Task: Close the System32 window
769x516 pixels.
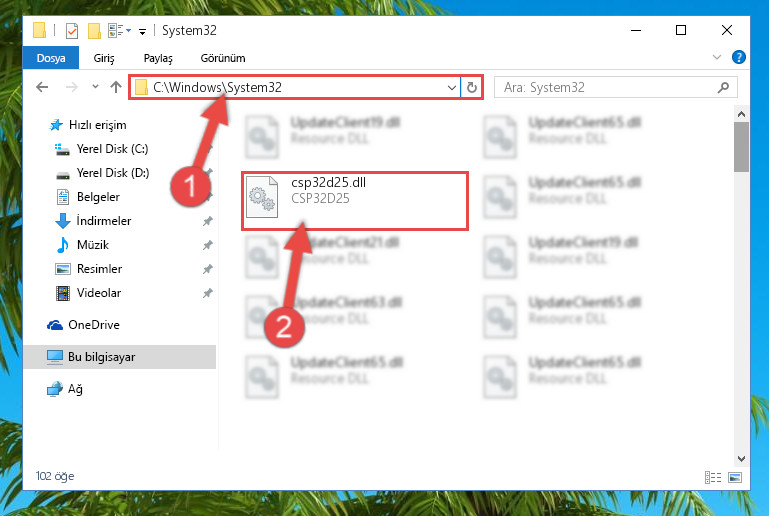Action: pyautogui.click(x=727, y=30)
